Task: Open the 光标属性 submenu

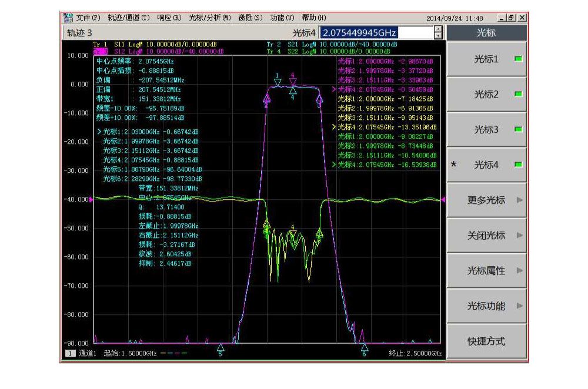Action: tap(486, 271)
